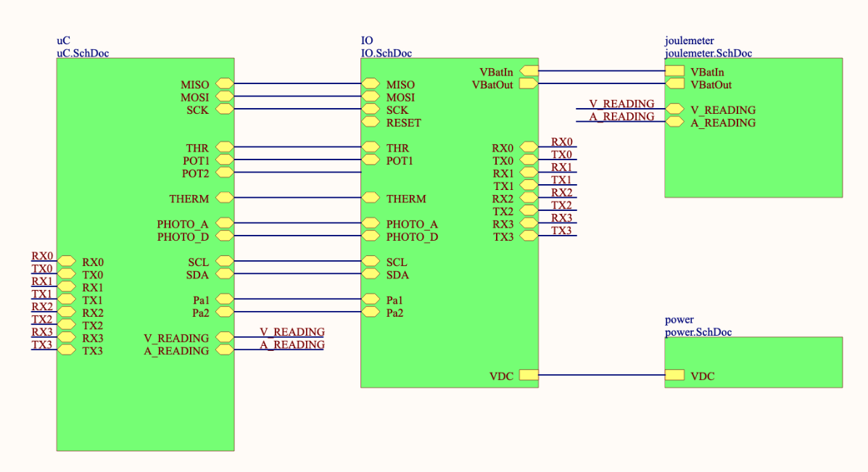Image resolution: width=868 pixels, height=472 pixels.
Task: Select the power.SchDoc file name label
Action: tap(698, 331)
